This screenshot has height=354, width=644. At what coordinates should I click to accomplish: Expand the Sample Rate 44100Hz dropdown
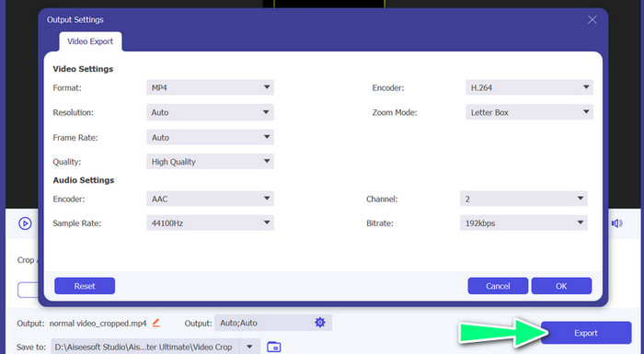tap(210, 223)
